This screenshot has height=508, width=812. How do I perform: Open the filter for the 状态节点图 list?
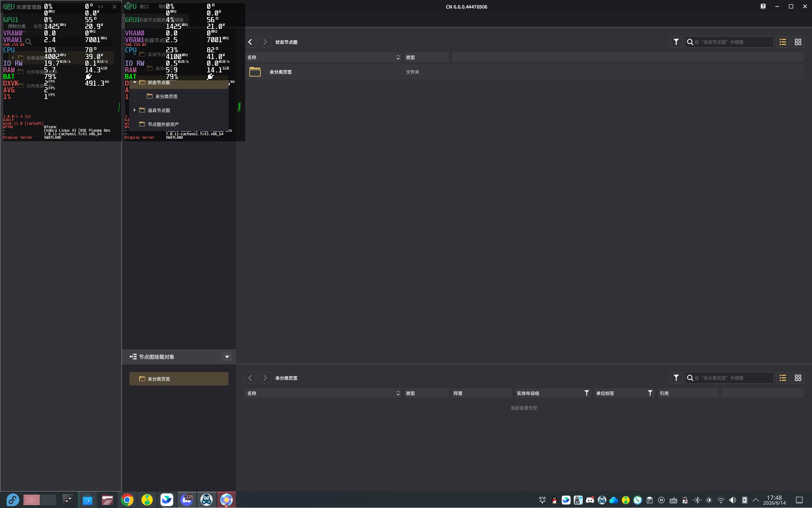(676, 42)
